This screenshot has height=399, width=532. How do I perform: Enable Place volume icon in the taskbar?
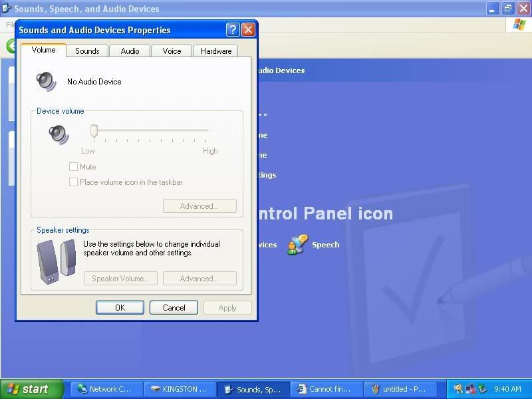[x=73, y=182]
